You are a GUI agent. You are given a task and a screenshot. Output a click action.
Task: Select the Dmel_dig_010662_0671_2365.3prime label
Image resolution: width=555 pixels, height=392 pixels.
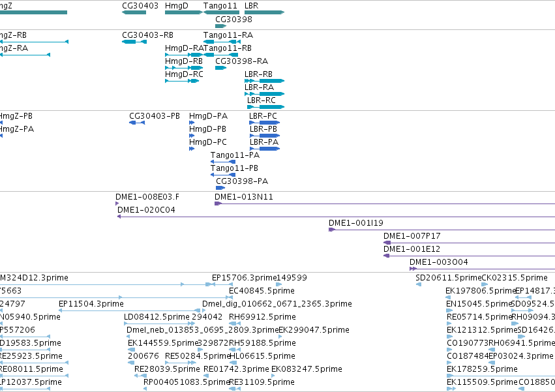pyautogui.click(x=277, y=304)
